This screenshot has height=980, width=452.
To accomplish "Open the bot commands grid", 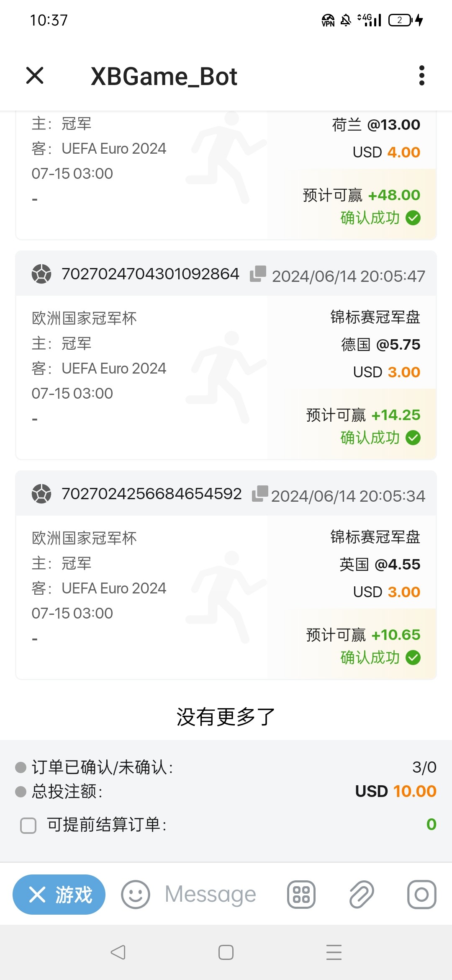I will click(x=301, y=895).
